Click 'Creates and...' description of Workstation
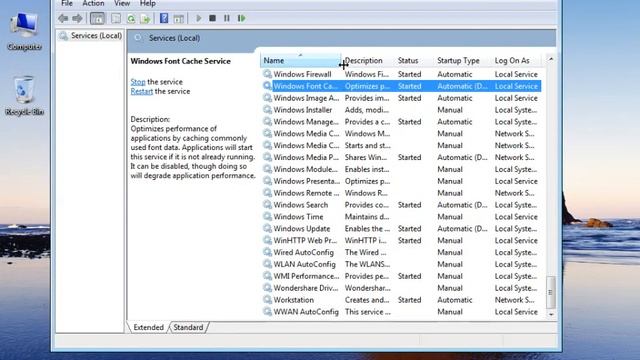The image size is (640, 360). (367, 300)
